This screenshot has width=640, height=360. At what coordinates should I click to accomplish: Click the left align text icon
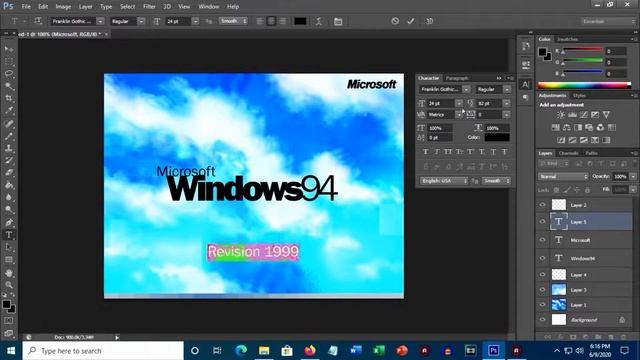[x=260, y=21]
